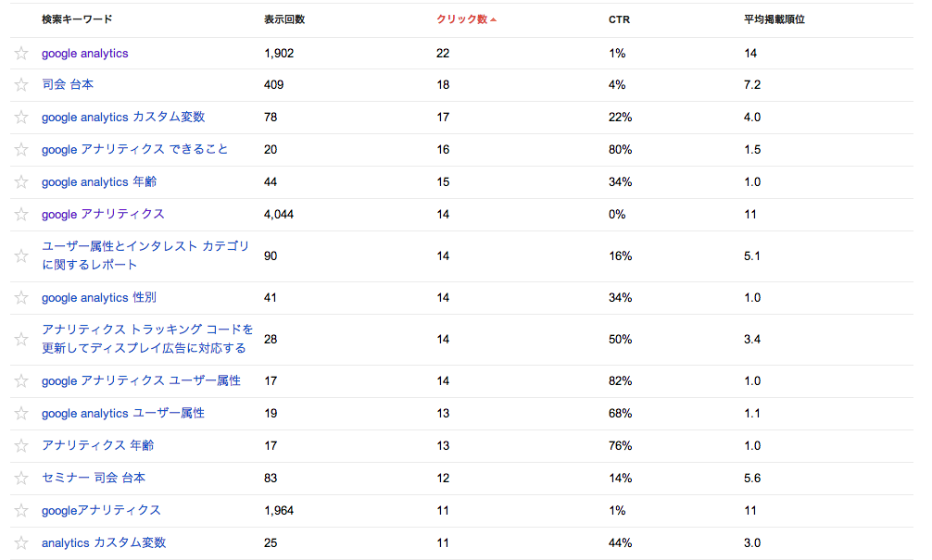
Task: Open the "セミナー 司会 台本" keyword link
Action: point(94,478)
